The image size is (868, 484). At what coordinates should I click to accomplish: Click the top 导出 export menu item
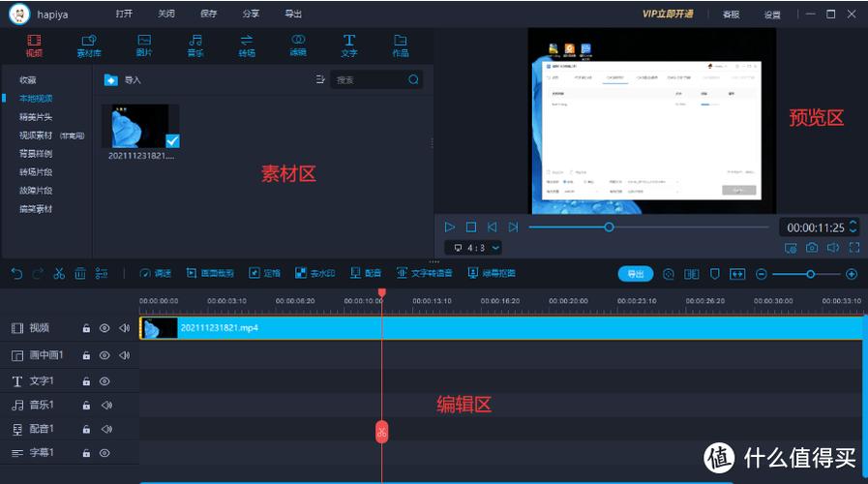(293, 14)
